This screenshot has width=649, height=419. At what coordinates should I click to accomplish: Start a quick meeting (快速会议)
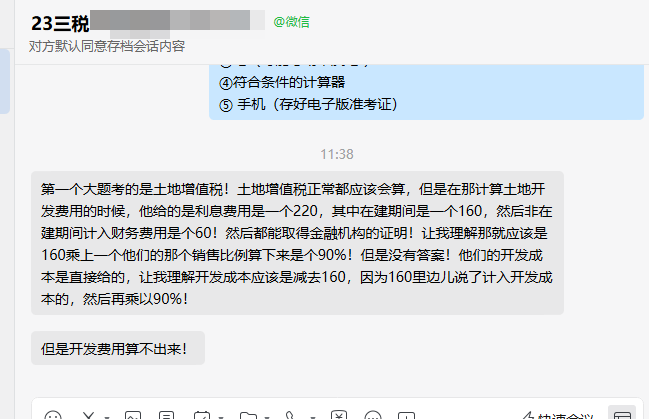[x=557, y=416]
